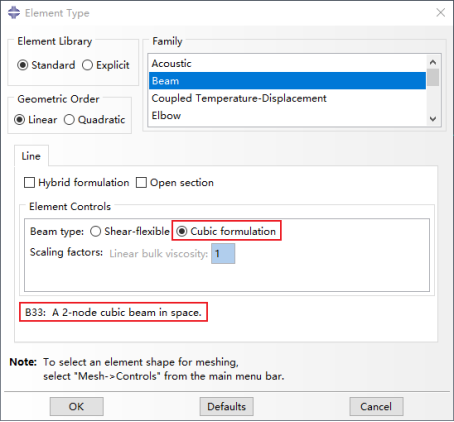Click the Linear bulk viscosity field
The image size is (454, 422).
coord(223,254)
